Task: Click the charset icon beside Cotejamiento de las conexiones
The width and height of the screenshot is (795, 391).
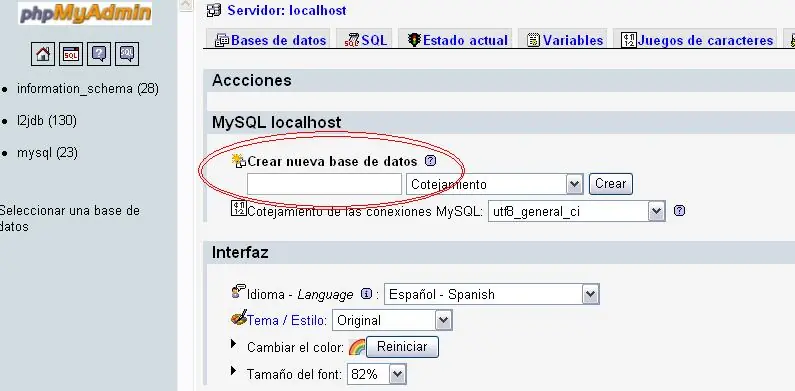Action: point(238,208)
